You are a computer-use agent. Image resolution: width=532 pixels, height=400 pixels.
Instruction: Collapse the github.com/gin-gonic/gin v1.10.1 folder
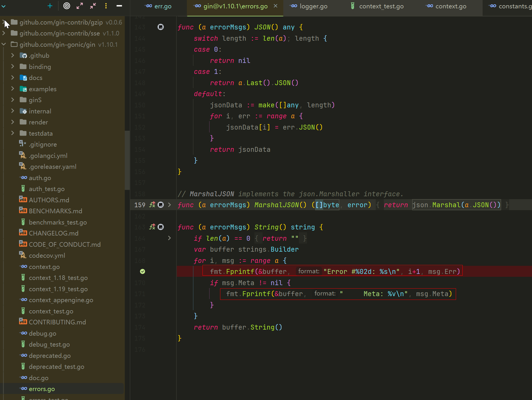[4, 44]
